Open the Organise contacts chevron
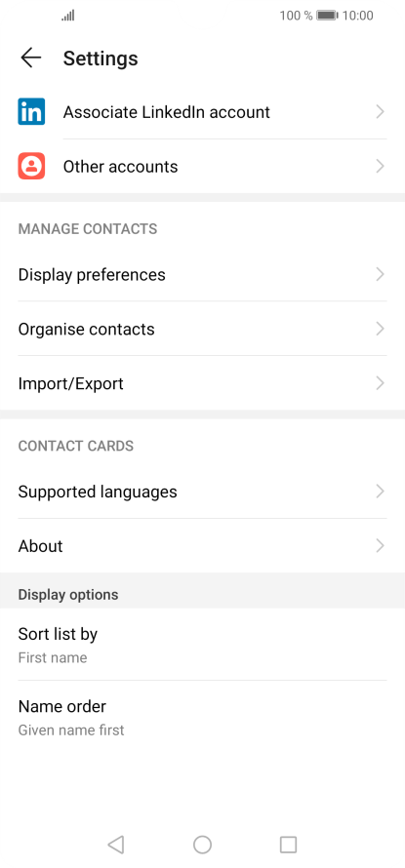The image size is (405, 868). tap(380, 329)
